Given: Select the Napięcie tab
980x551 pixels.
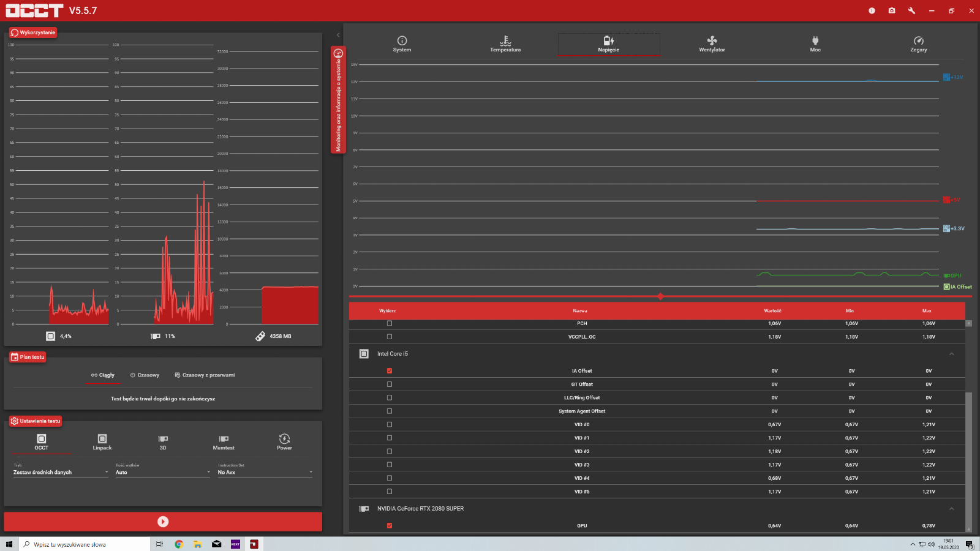Looking at the screenshot, I should [609, 44].
